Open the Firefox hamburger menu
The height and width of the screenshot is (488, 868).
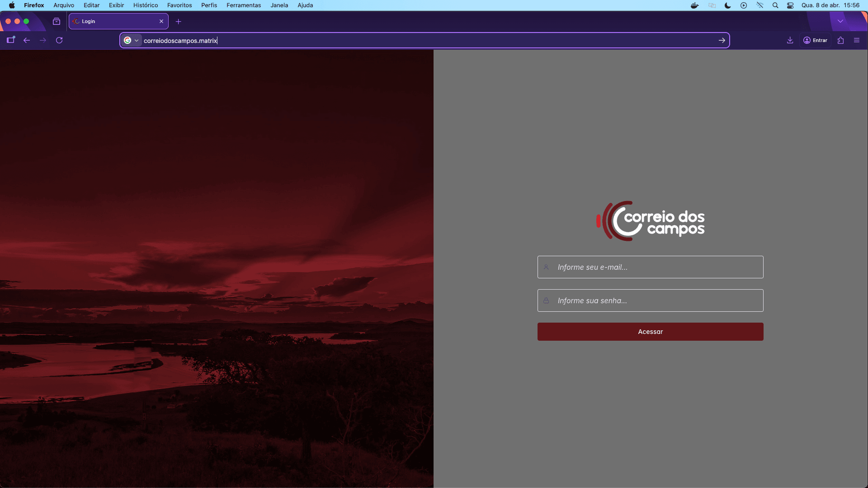click(x=857, y=40)
